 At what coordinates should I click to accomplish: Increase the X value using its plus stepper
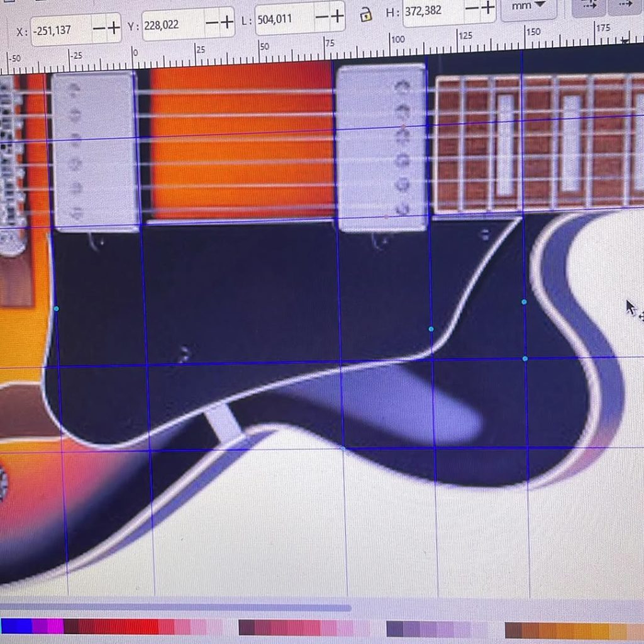point(114,29)
